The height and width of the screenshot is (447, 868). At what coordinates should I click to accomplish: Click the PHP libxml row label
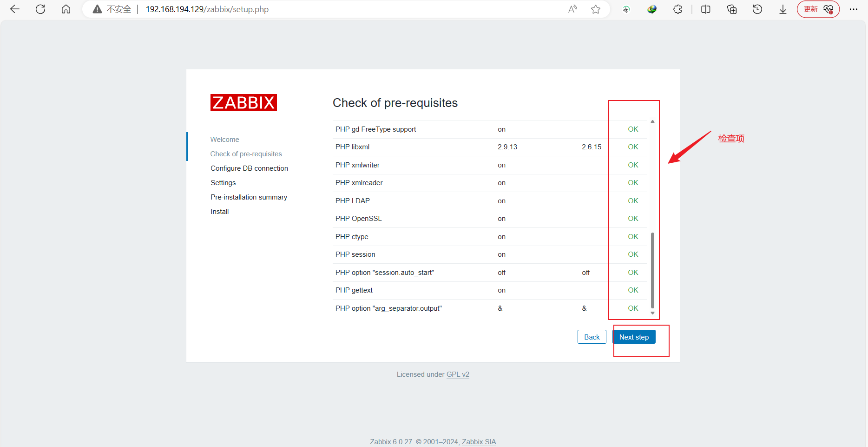352,147
